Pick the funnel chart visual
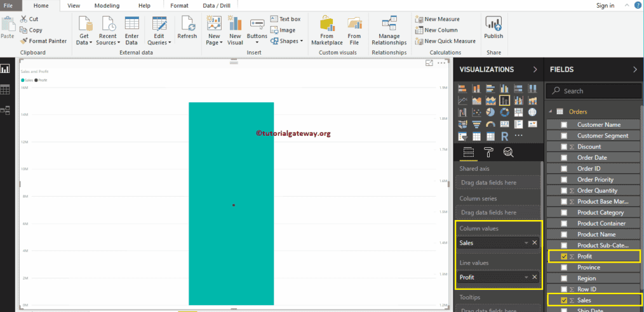The image size is (644, 312). coord(476,124)
